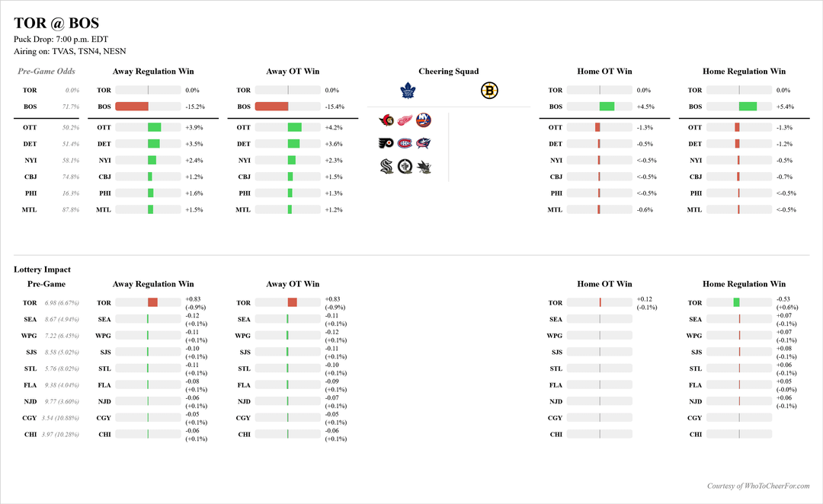The width and height of the screenshot is (823, 504).
Task: Click the Toronto Maple Leafs logo
Action: click(410, 91)
